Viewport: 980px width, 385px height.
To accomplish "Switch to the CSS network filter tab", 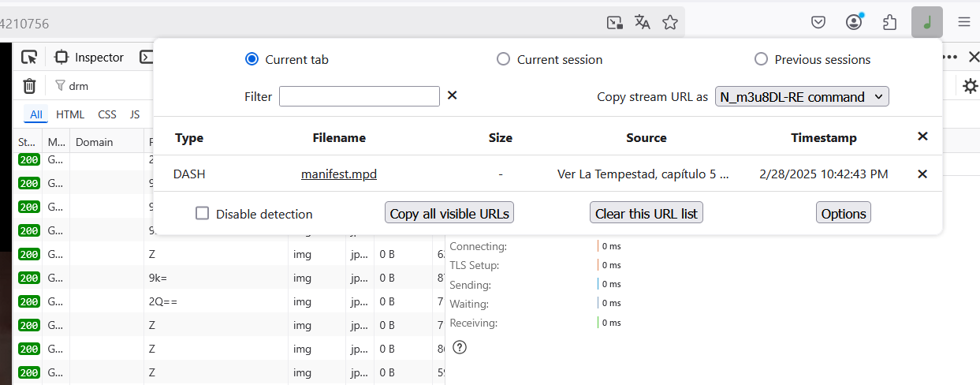I will pyautogui.click(x=107, y=114).
